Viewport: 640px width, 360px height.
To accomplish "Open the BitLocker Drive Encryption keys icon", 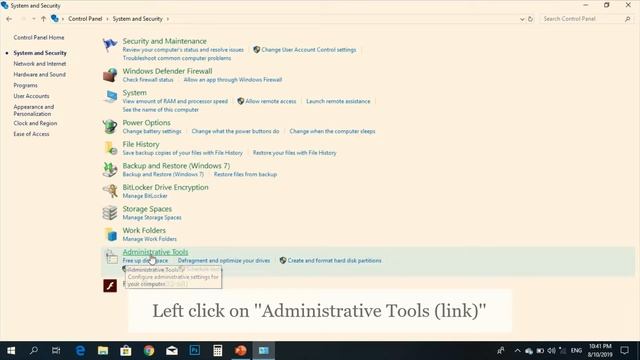I will tap(110, 191).
